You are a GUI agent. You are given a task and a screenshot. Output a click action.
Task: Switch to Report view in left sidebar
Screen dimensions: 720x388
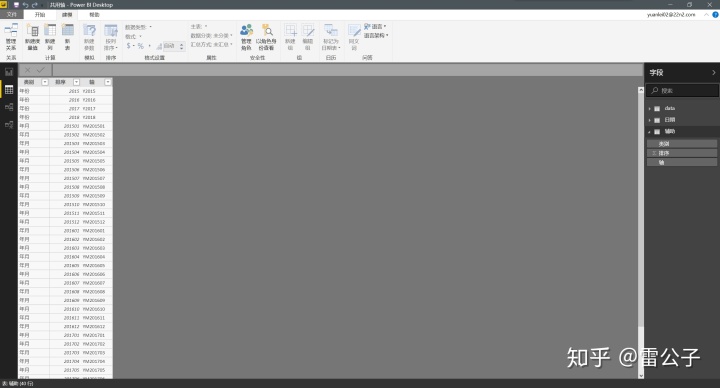coord(9,72)
